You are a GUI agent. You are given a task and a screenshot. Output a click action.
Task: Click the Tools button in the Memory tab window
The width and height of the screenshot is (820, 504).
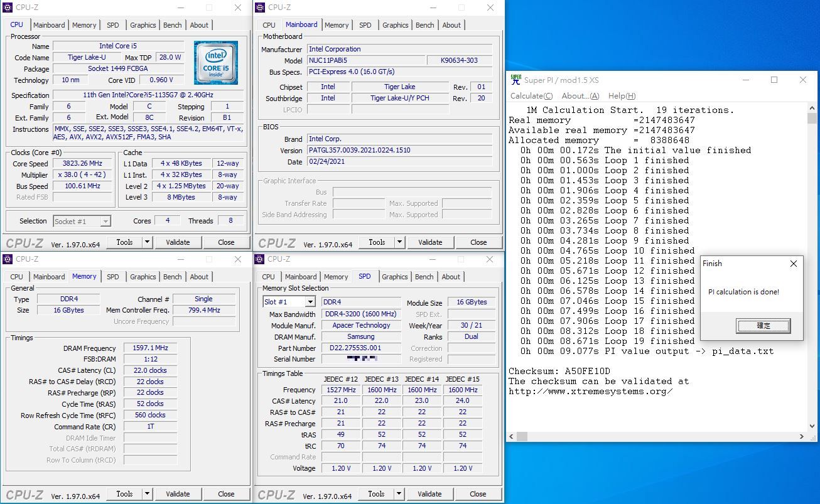(x=124, y=494)
